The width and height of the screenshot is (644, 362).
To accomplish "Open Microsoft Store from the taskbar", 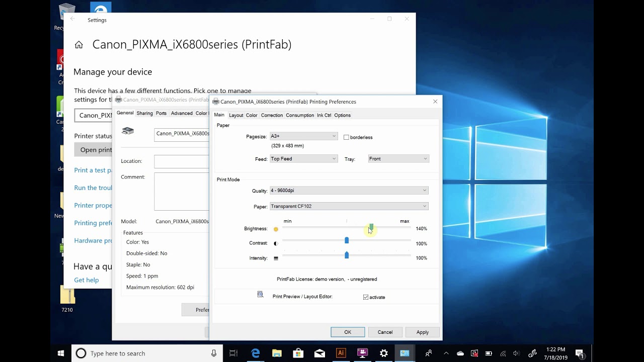I will tap(298, 353).
